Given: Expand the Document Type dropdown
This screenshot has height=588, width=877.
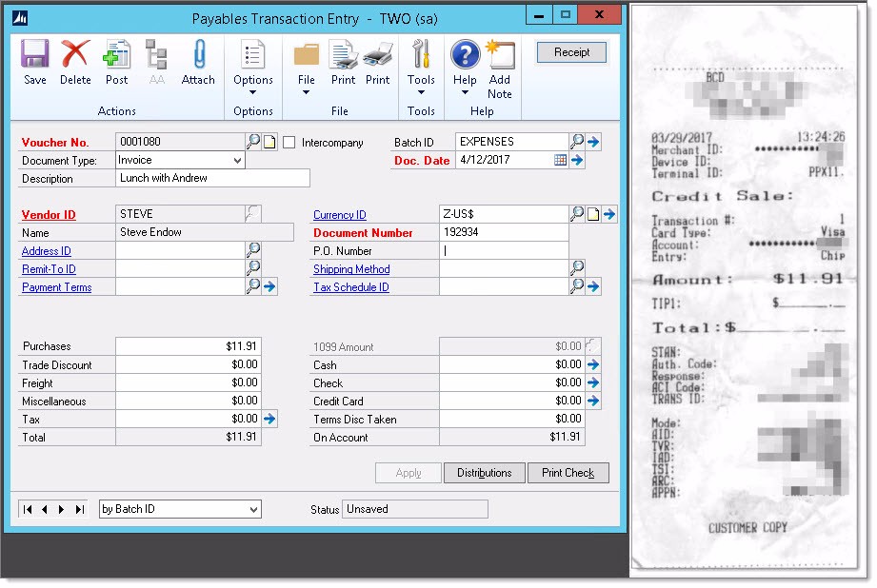Looking at the screenshot, I should (237, 161).
